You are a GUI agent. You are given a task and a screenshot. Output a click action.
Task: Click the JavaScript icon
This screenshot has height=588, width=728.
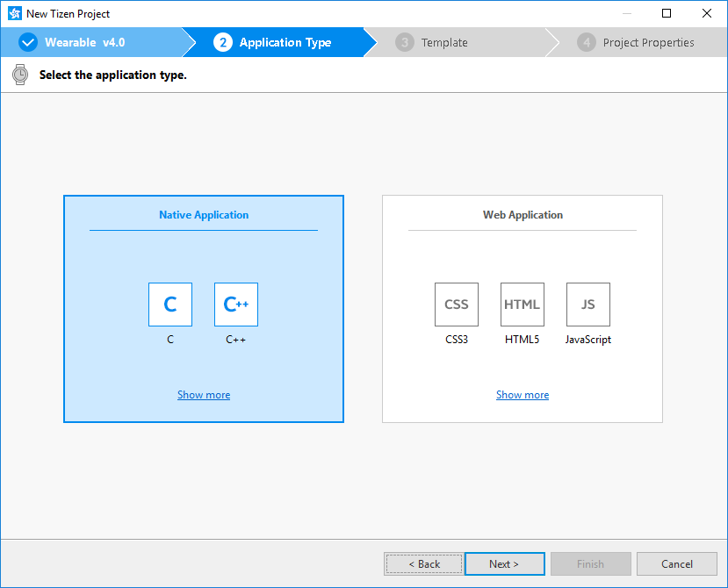pos(587,304)
